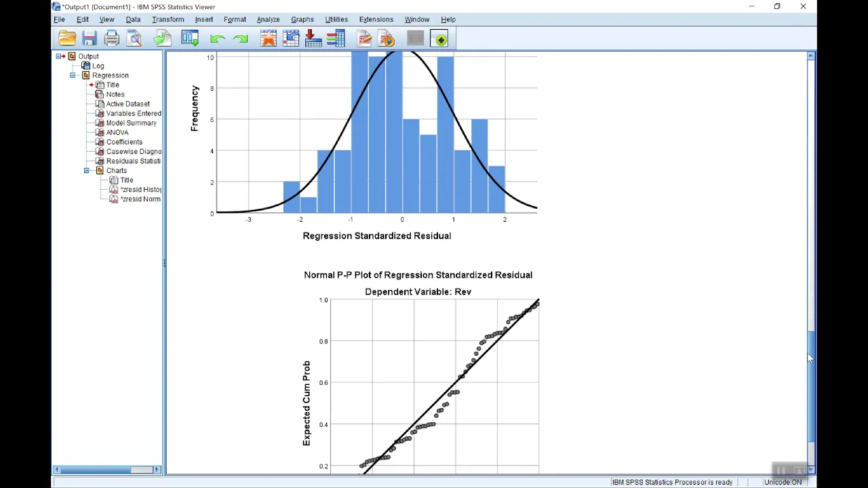The image size is (868, 488).
Task: Open the Graphs menu
Action: 302,20
